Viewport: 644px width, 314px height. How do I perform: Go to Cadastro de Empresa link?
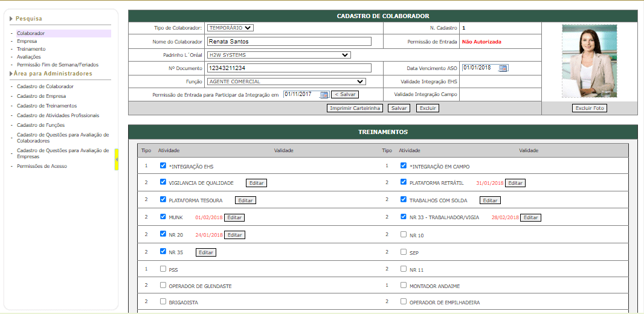(x=41, y=96)
